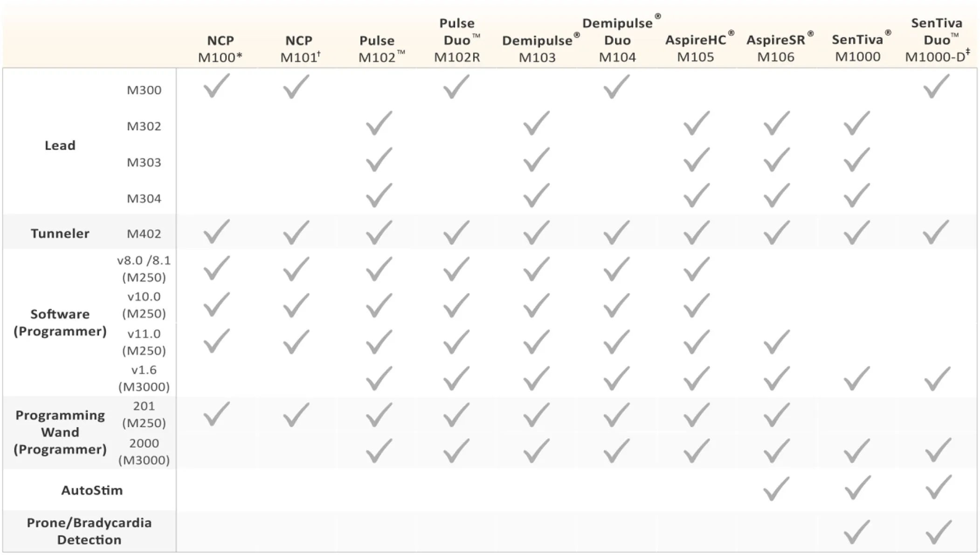Click the v1.6 (M3000) checkmark for SenTiva Duo
Image resolution: width=980 pixels, height=555 pixels.
pyautogui.click(x=937, y=378)
